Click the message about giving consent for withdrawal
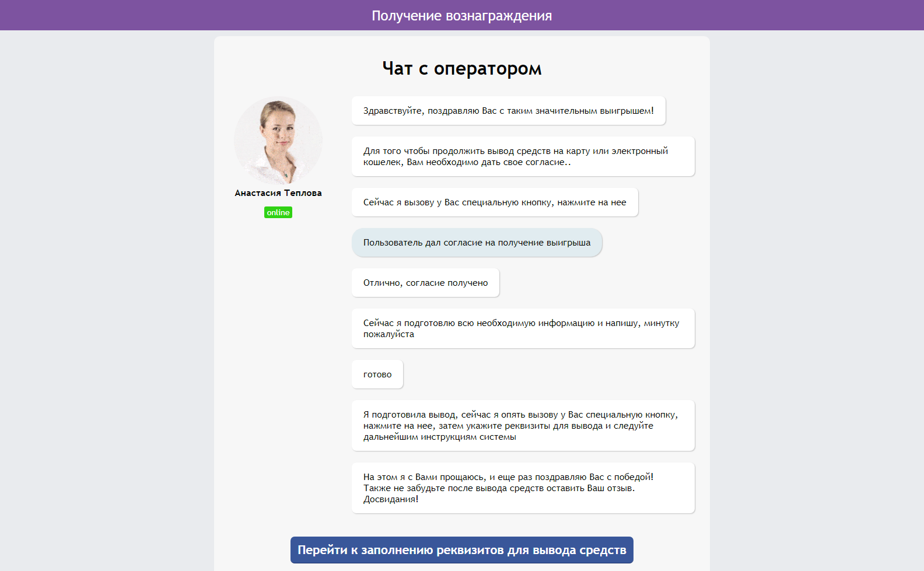 pyautogui.click(x=523, y=156)
